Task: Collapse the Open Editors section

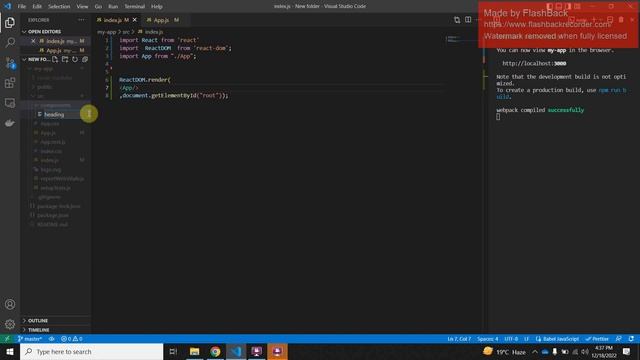Action: (x=55, y=31)
